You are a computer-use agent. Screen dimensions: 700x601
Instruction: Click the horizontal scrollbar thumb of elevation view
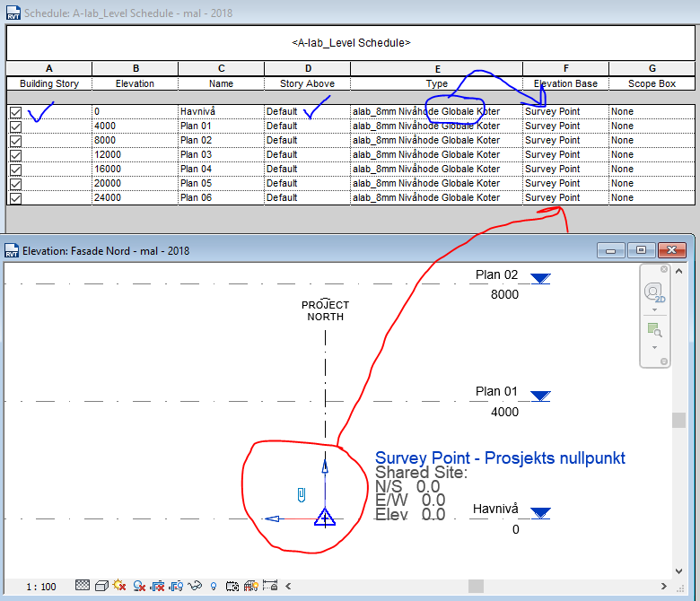[x=476, y=586]
